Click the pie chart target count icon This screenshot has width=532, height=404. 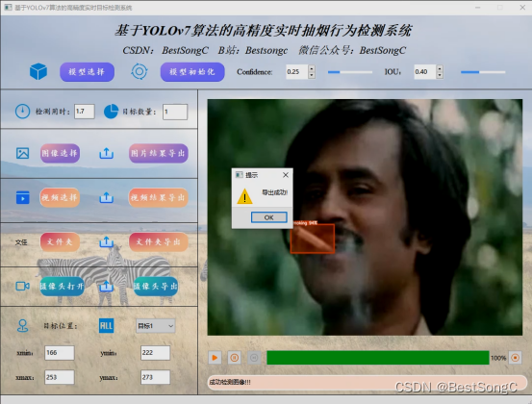111,112
